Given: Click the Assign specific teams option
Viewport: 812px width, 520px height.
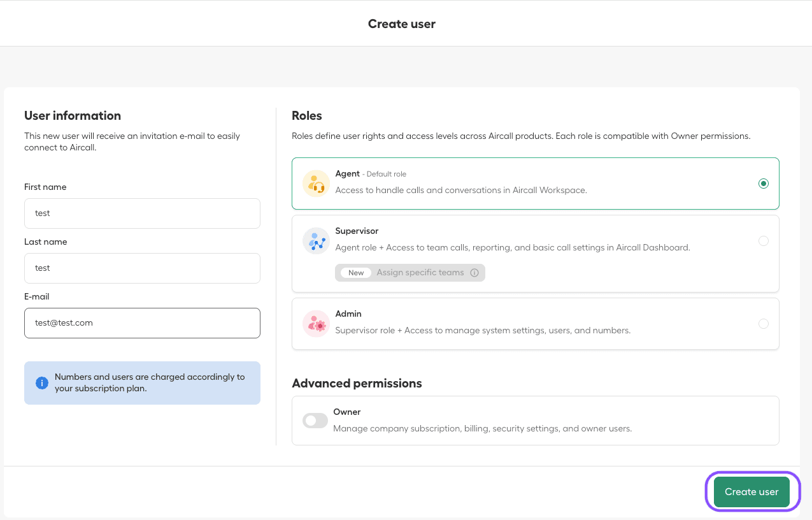Looking at the screenshot, I should click(420, 273).
